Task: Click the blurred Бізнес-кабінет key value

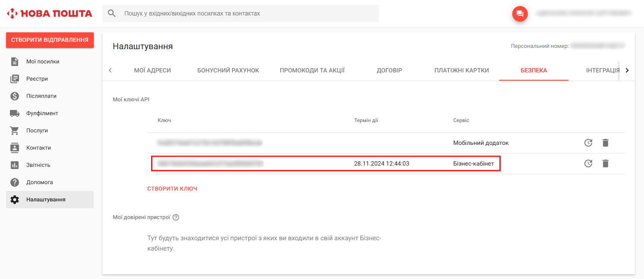Action: [210, 163]
